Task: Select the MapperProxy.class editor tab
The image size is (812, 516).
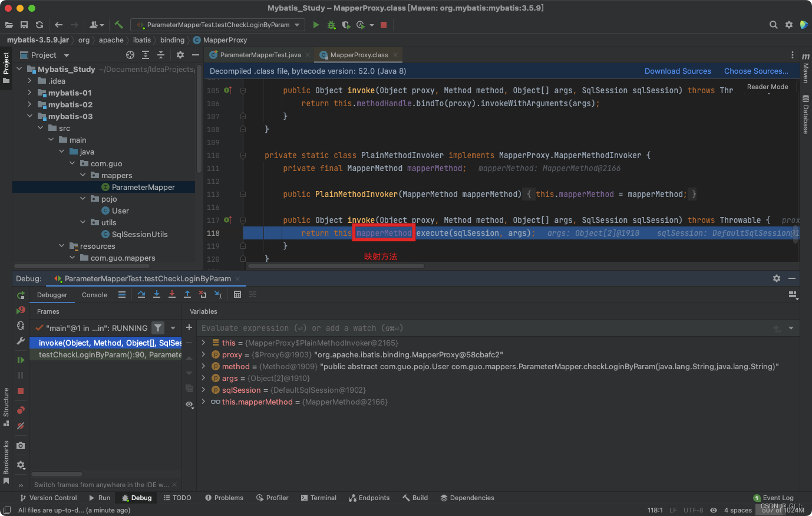Action: [359, 55]
